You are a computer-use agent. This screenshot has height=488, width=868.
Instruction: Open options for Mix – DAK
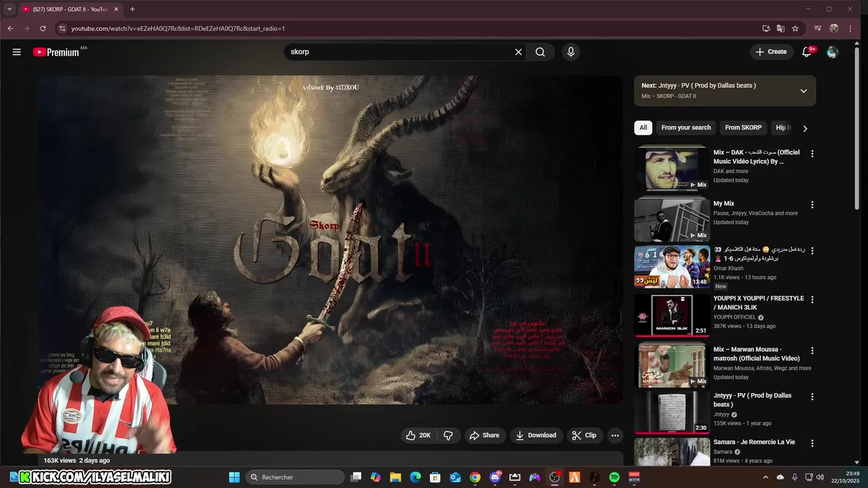[812, 154]
